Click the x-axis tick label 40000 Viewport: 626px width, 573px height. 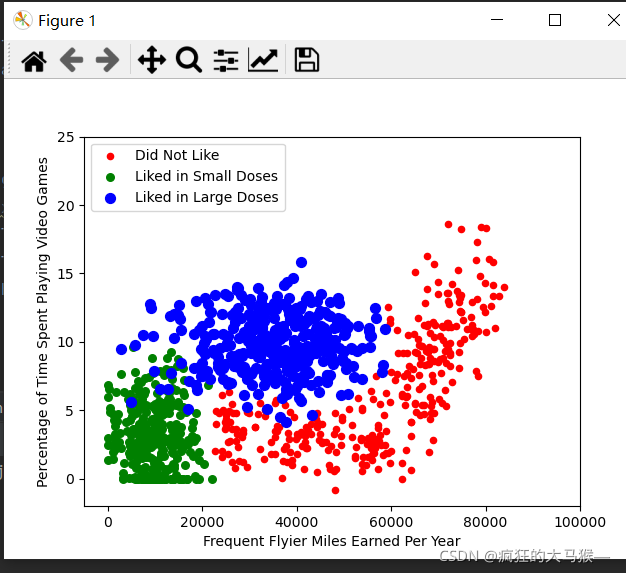click(297, 522)
